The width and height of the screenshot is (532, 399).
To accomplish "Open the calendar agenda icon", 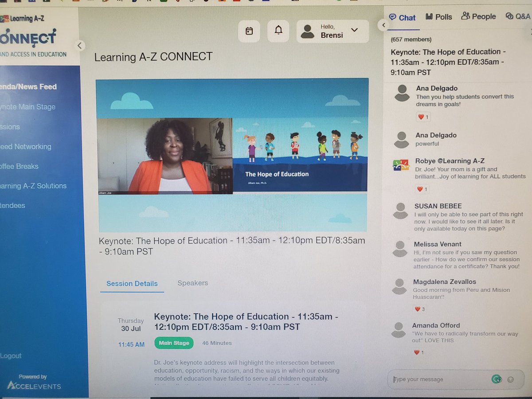I will (x=249, y=31).
